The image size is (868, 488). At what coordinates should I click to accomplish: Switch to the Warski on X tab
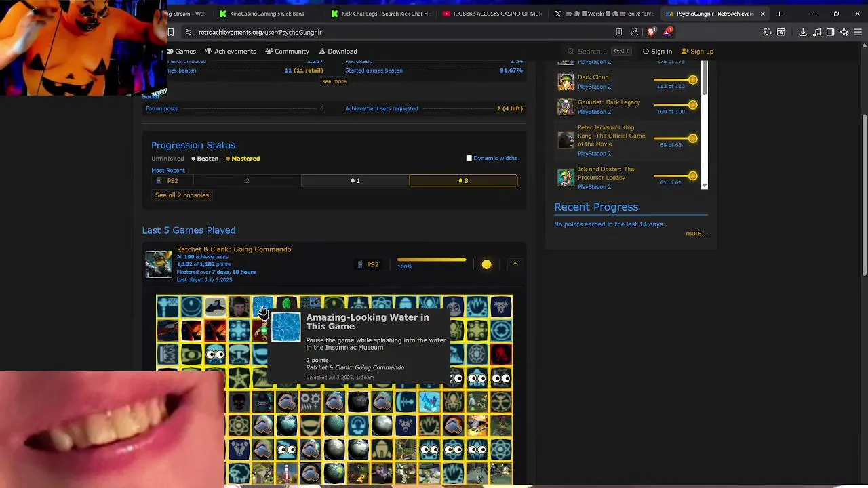(604, 14)
